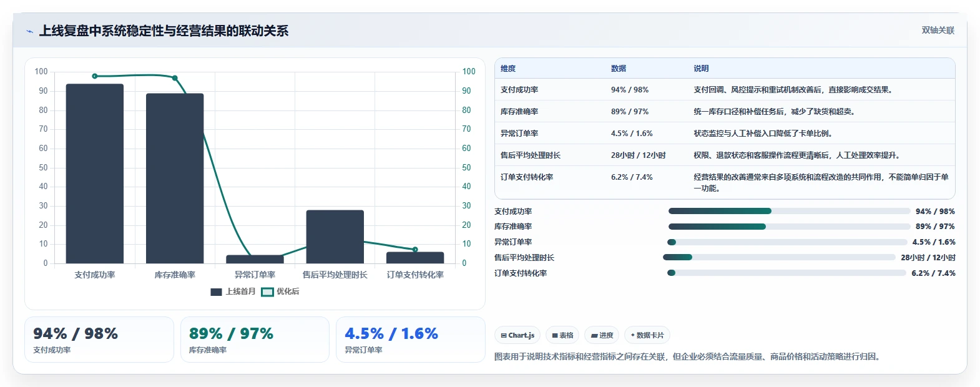Image resolution: width=980 pixels, height=387 pixels.
Task: Toggle the 上线首月 legend series
Action: [x=233, y=291]
